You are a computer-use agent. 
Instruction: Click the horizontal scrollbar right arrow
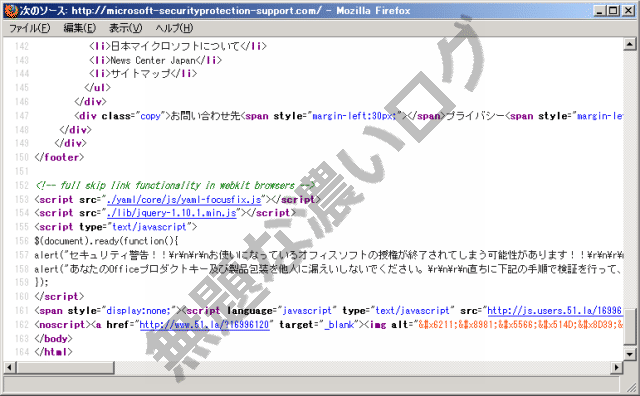[x=616, y=367]
